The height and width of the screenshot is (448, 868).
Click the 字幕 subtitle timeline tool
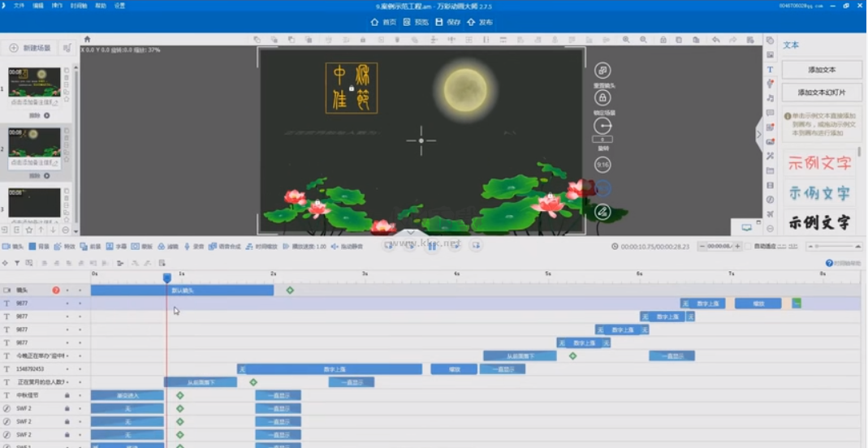(116, 247)
